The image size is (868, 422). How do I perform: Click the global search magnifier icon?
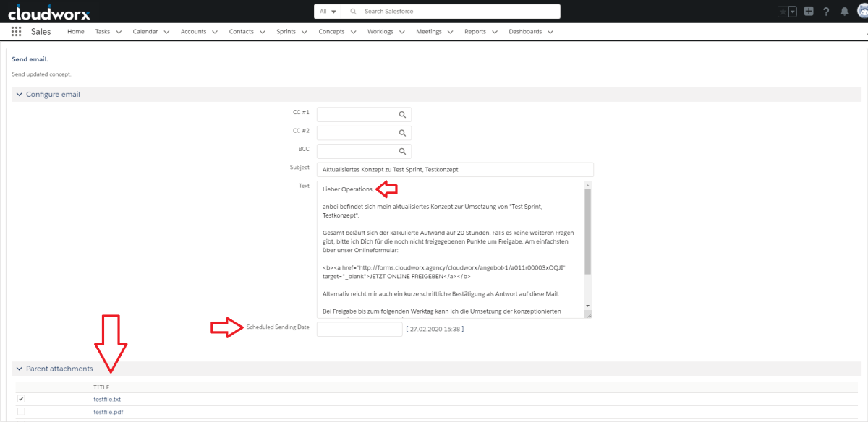(352, 11)
